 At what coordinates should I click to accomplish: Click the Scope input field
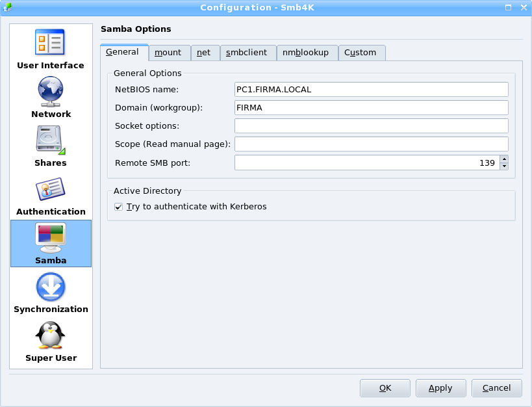372,144
